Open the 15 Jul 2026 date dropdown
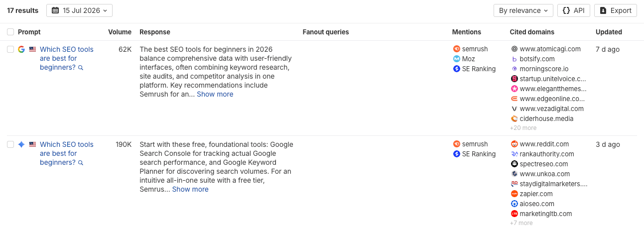The image size is (644, 229). [x=79, y=10]
